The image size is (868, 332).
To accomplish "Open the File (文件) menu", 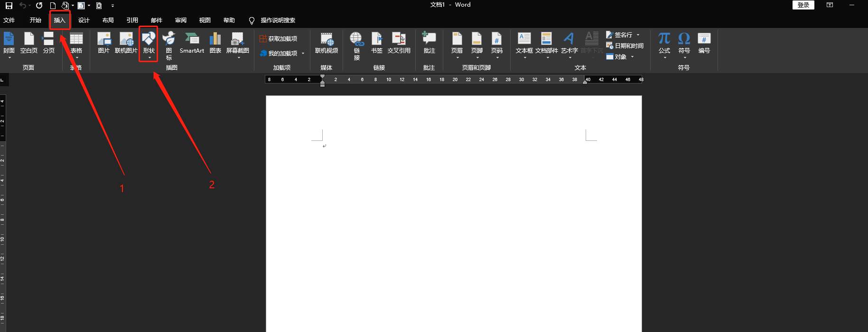I will (9, 20).
